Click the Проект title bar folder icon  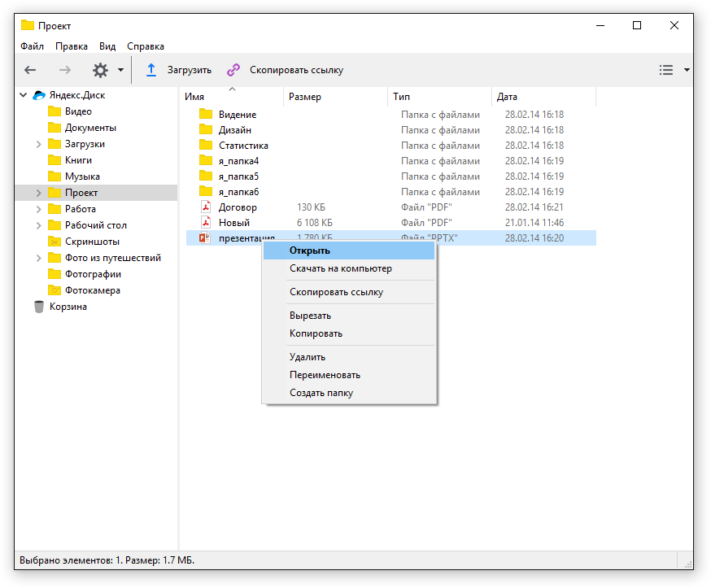[x=28, y=25]
